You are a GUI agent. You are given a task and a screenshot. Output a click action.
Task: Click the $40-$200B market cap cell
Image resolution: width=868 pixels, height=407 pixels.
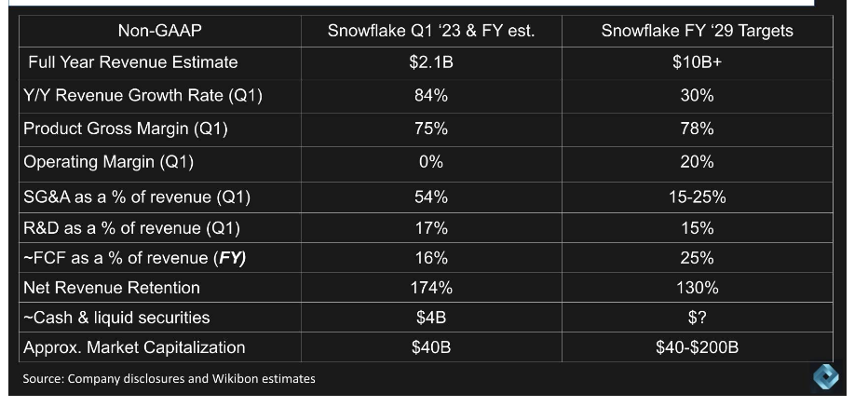tap(697, 347)
